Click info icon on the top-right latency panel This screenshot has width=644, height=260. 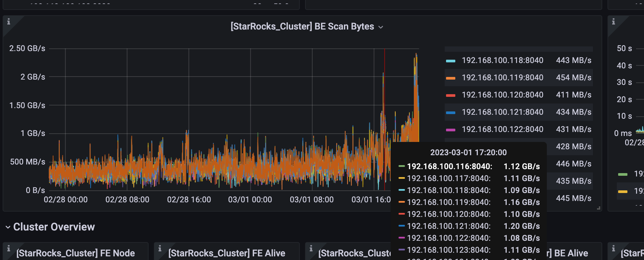tap(613, 22)
